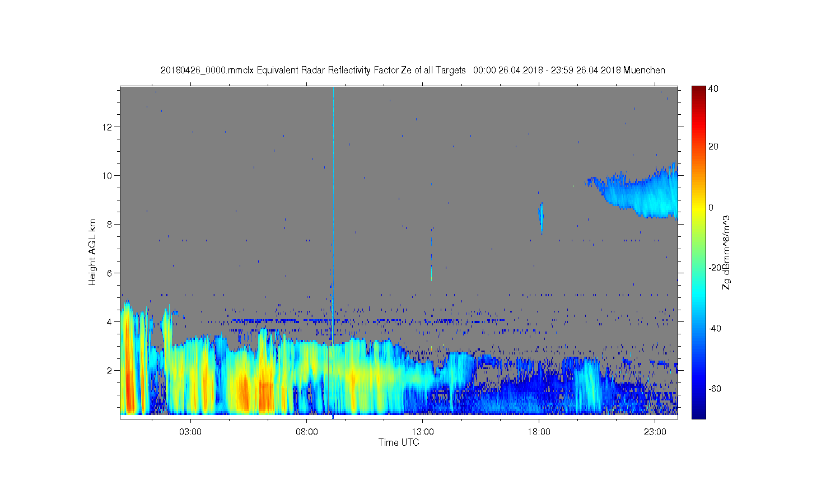Click the height axis label '12'
This screenshot has height=504, width=840.
tap(108, 127)
